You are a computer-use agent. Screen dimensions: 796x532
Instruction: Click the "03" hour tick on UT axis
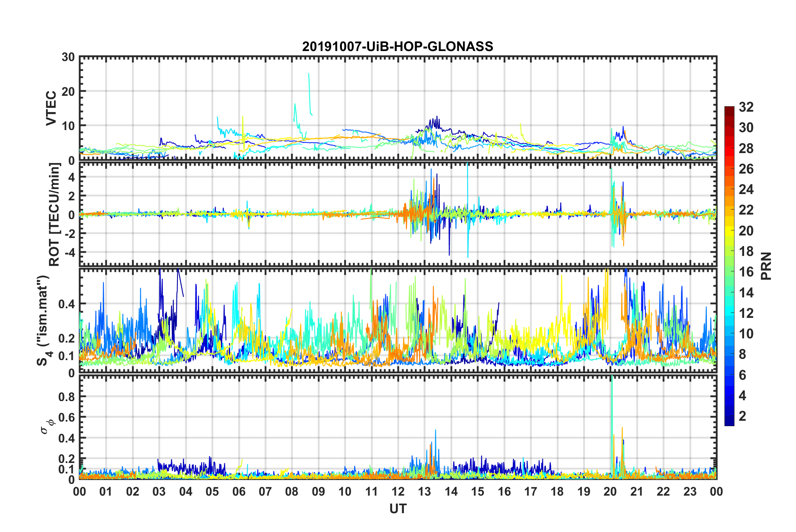[x=159, y=491]
